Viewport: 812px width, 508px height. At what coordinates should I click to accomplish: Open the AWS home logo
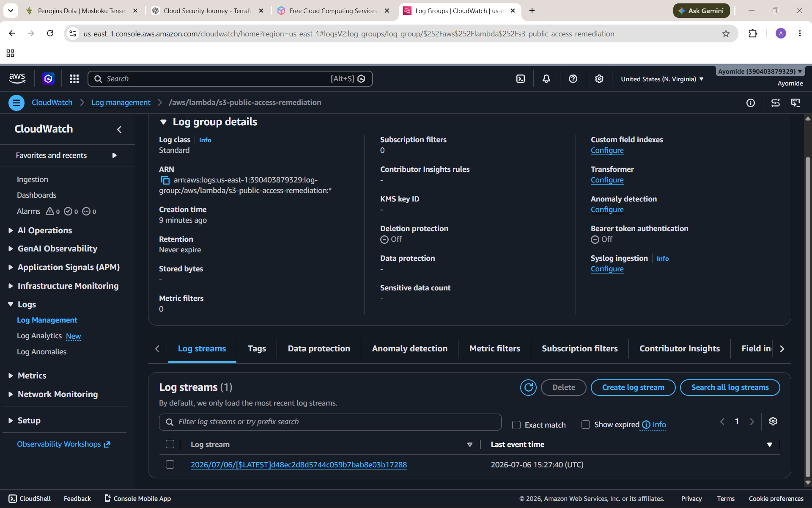(17, 78)
